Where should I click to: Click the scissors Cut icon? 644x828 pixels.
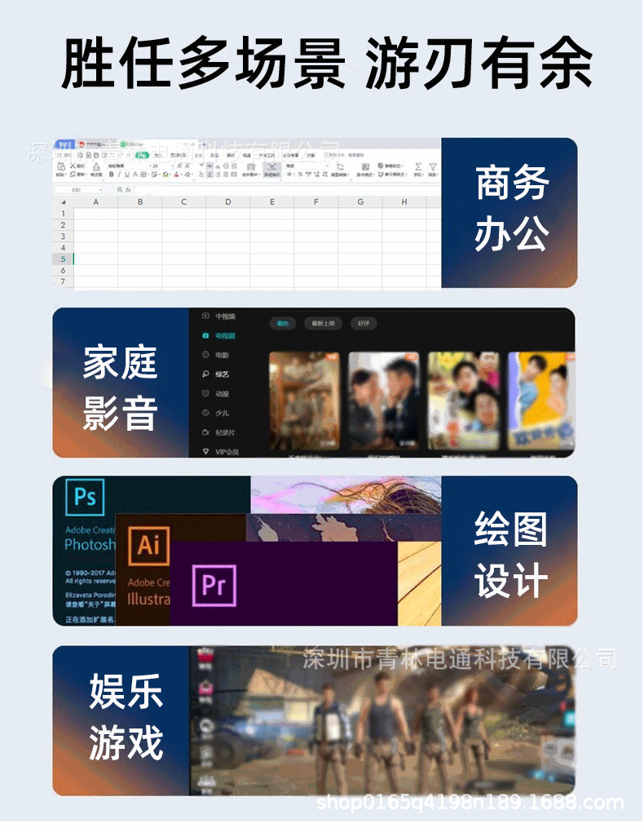click(73, 166)
